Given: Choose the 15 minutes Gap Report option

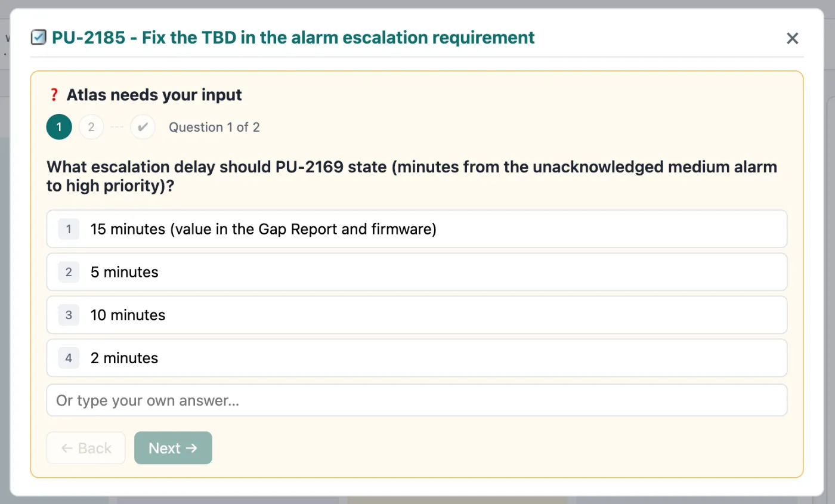Looking at the screenshot, I should point(417,229).
